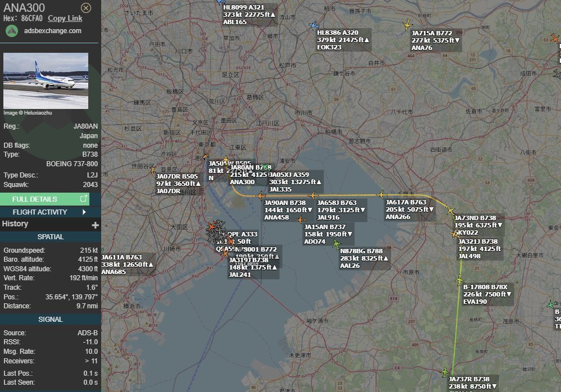This screenshot has width=561, height=392.
Task: Click the hex code 86CFA0
Action: point(32,19)
